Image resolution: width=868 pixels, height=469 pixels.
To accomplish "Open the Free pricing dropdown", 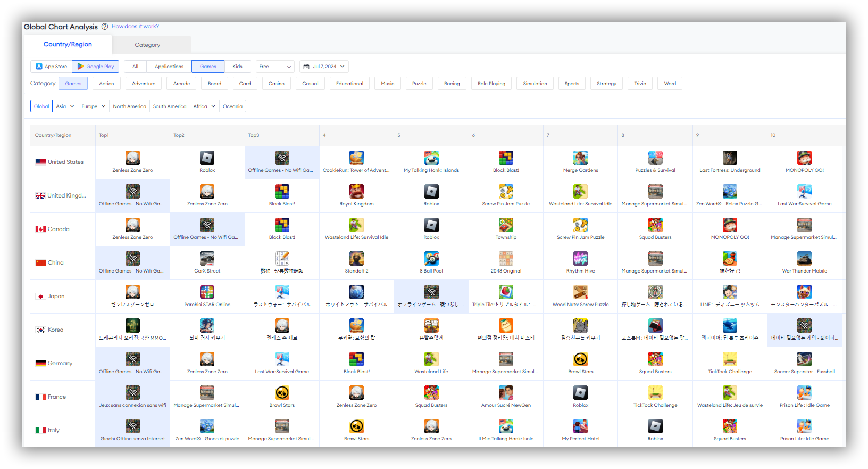I will coord(275,67).
